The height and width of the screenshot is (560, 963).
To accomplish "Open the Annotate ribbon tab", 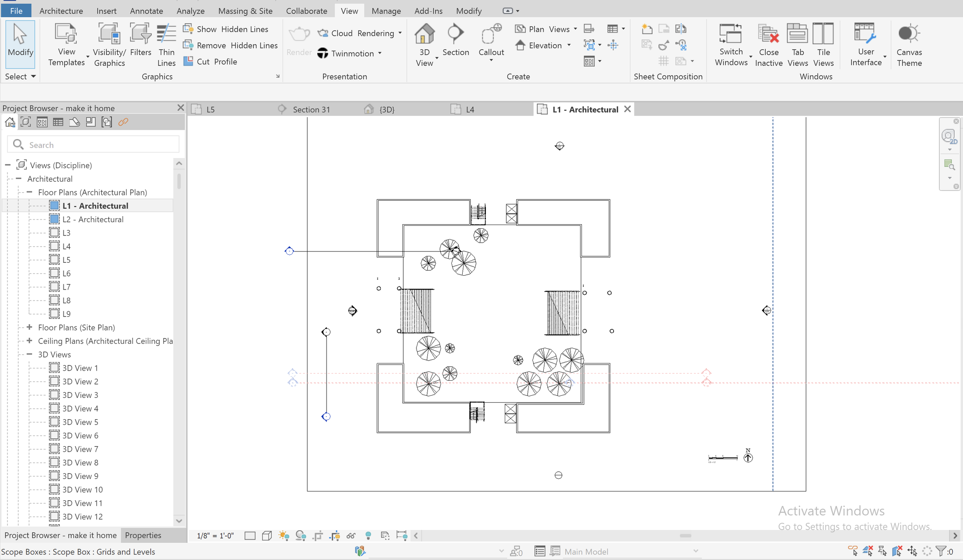I will [146, 11].
